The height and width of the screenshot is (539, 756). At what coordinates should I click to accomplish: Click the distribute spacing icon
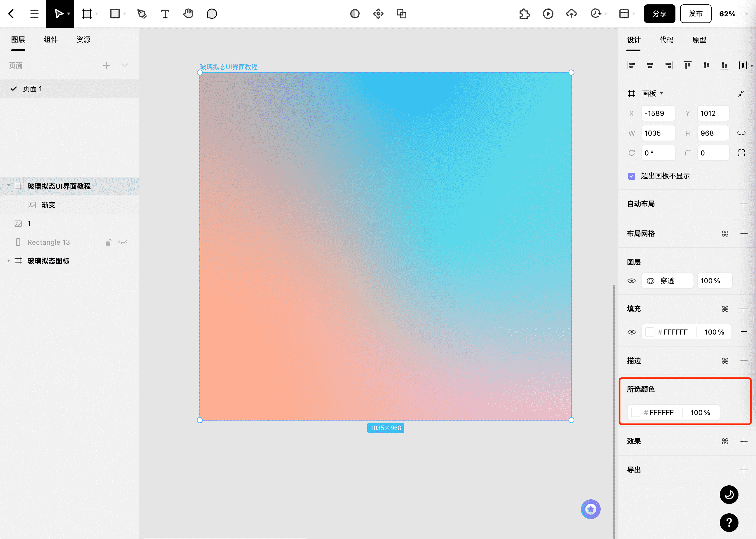(x=743, y=65)
